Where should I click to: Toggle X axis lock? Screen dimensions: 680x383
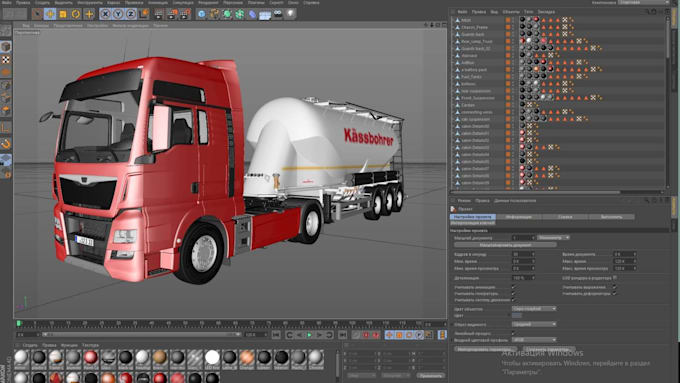click(105, 14)
